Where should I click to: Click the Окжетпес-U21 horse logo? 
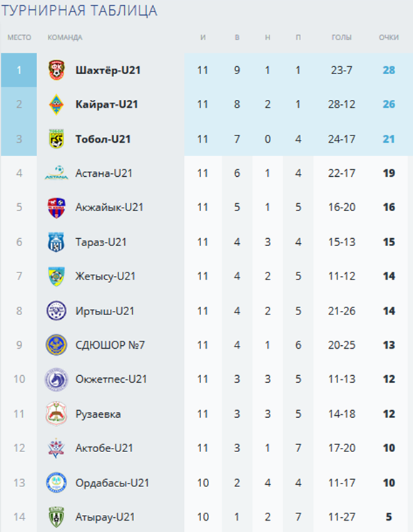(x=56, y=379)
